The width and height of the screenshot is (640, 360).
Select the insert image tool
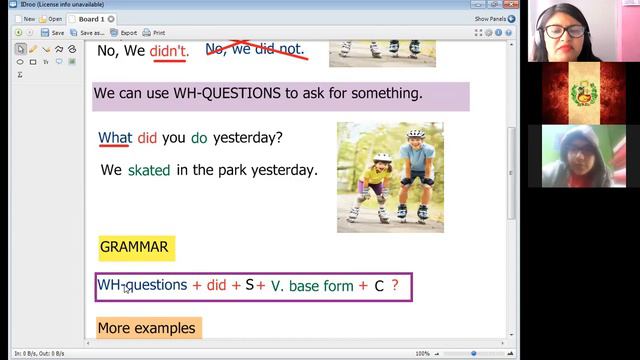click(72, 62)
